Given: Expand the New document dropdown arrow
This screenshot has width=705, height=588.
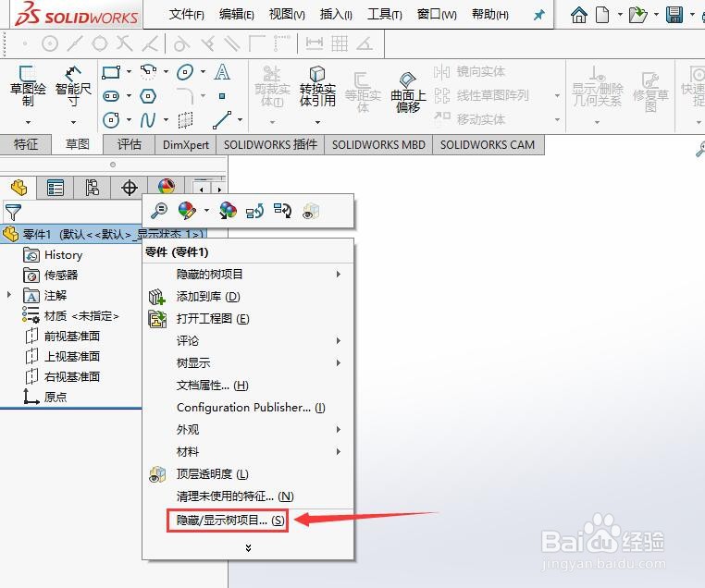Looking at the screenshot, I should 620,15.
